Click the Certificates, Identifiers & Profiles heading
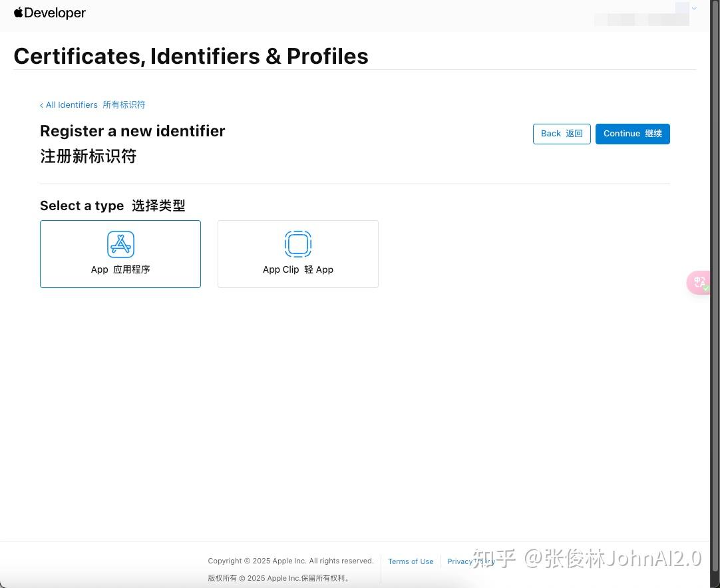This screenshot has height=588, width=720. (191, 56)
